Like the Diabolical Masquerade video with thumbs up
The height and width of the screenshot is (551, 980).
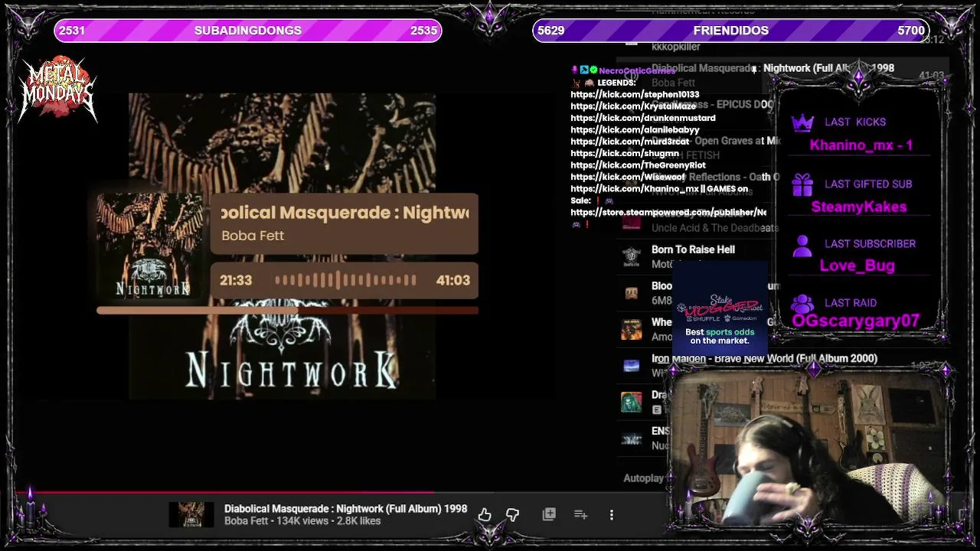click(x=485, y=515)
